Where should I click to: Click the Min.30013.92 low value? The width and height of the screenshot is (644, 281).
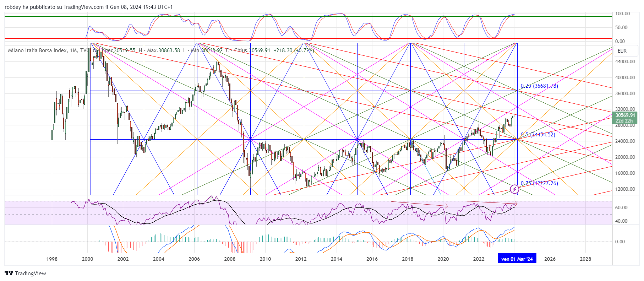pos(207,50)
